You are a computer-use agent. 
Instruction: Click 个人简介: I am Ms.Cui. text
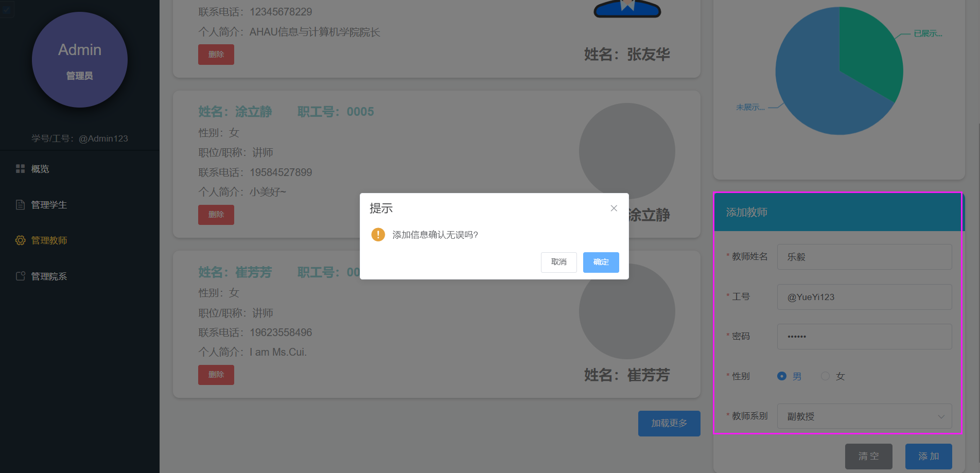click(x=253, y=352)
